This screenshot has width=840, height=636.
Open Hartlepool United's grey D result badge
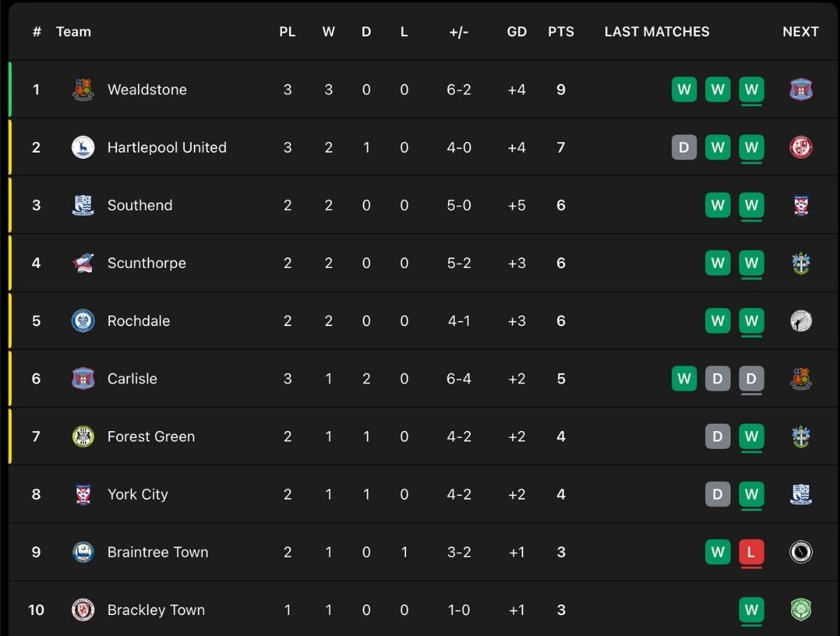pos(684,148)
